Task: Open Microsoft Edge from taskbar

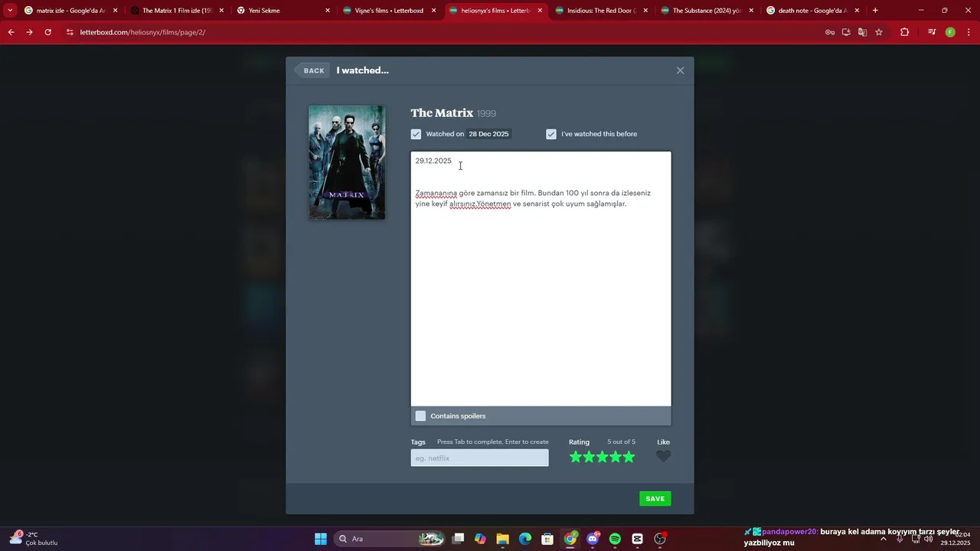Action: [525, 539]
